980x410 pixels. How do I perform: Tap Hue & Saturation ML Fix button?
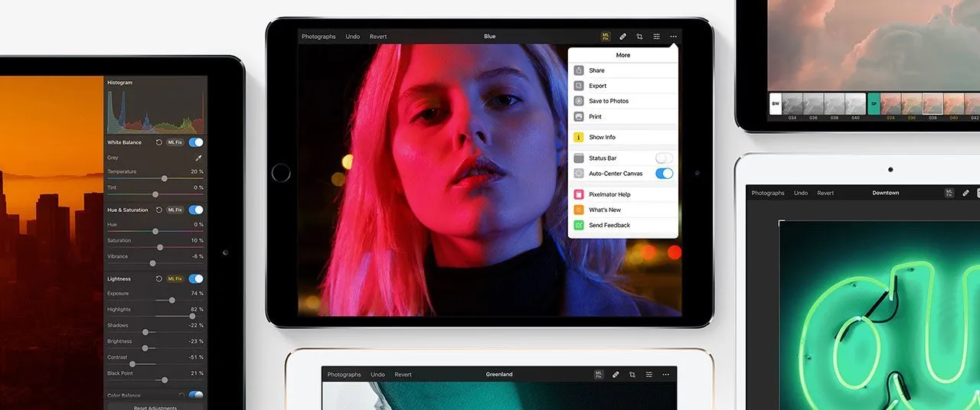175,210
